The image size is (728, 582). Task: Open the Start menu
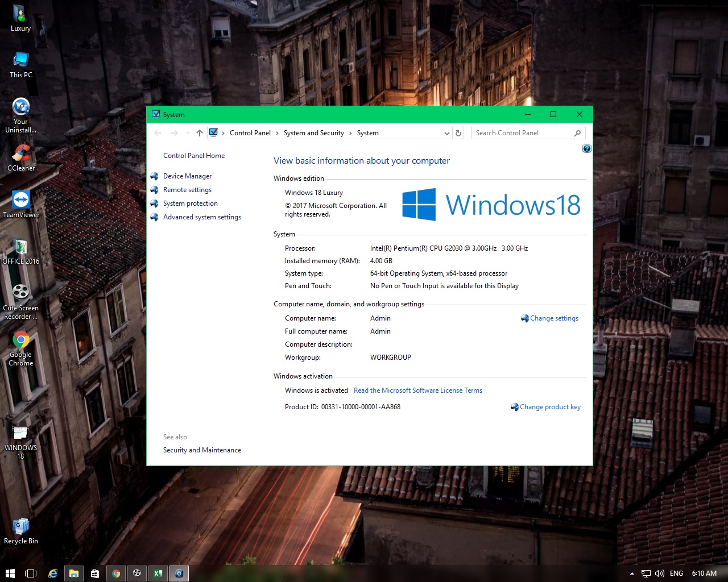pyautogui.click(x=10, y=573)
